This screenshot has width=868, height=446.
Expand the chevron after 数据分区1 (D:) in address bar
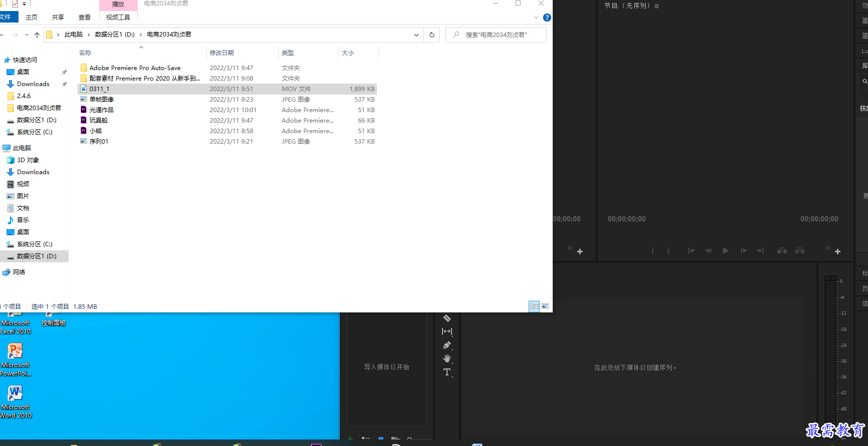click(141, 35)
